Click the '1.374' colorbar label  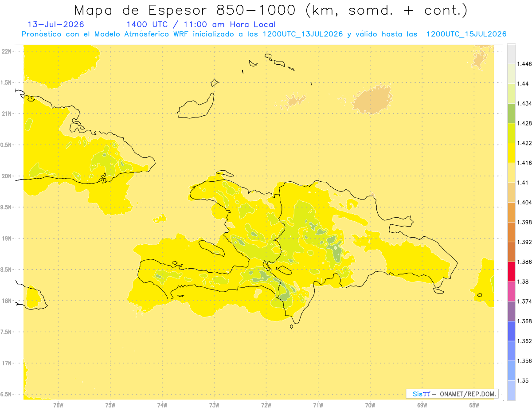pyautogui.click(x=524, y=301)
